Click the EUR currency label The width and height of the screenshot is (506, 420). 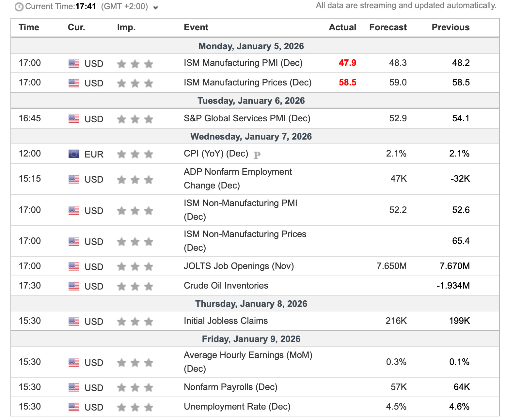coord(94,154)
